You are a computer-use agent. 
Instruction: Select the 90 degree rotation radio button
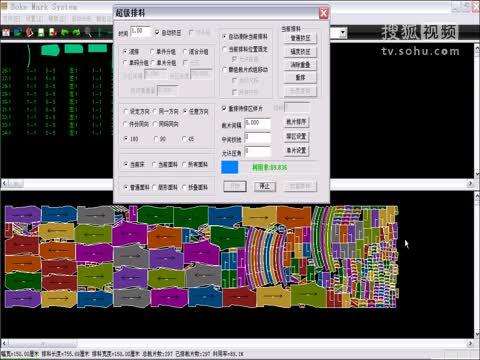click(156, 139)
